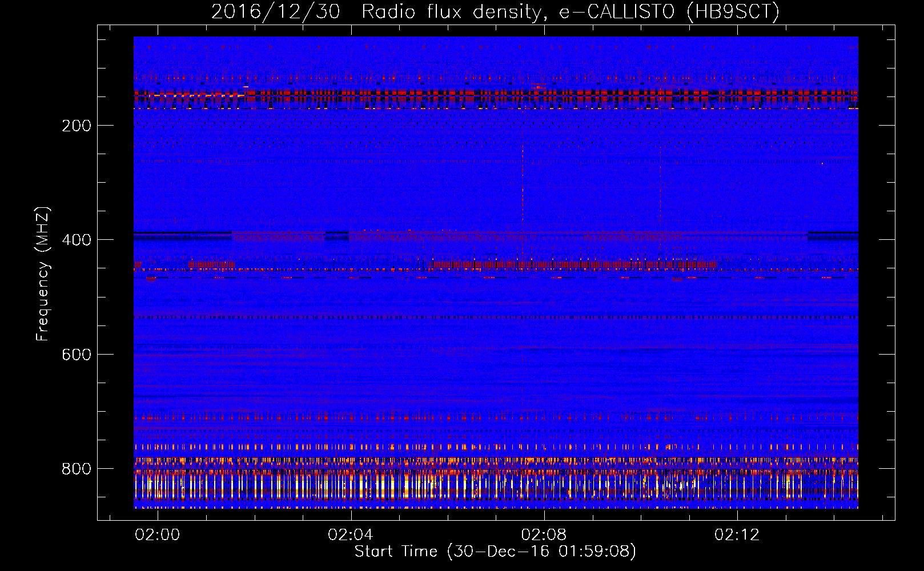Screen dimensions: 924x571
Task: Click the plot title "Radio flux density, e-CALLISTO (HB9SCT)"
Action: point(571,12)
